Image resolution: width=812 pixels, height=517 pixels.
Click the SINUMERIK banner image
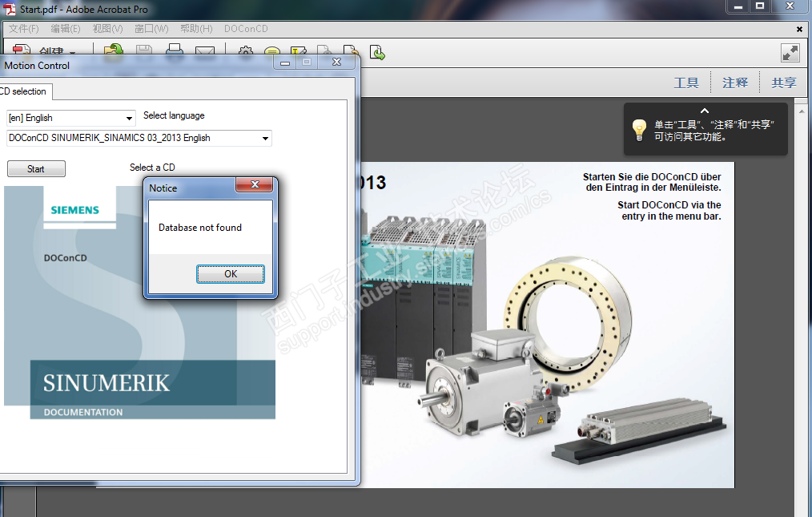coord(153,390)
